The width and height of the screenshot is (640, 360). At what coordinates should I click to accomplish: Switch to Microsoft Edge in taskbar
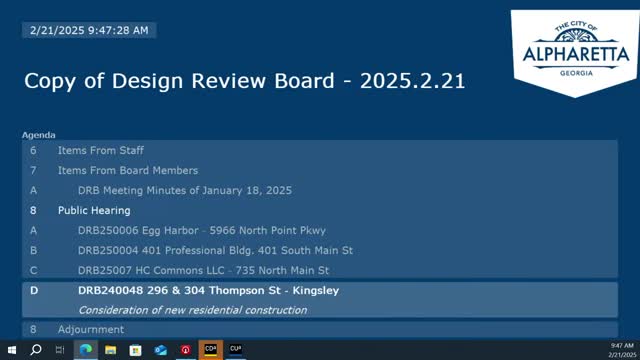click(x=86, y=350)
